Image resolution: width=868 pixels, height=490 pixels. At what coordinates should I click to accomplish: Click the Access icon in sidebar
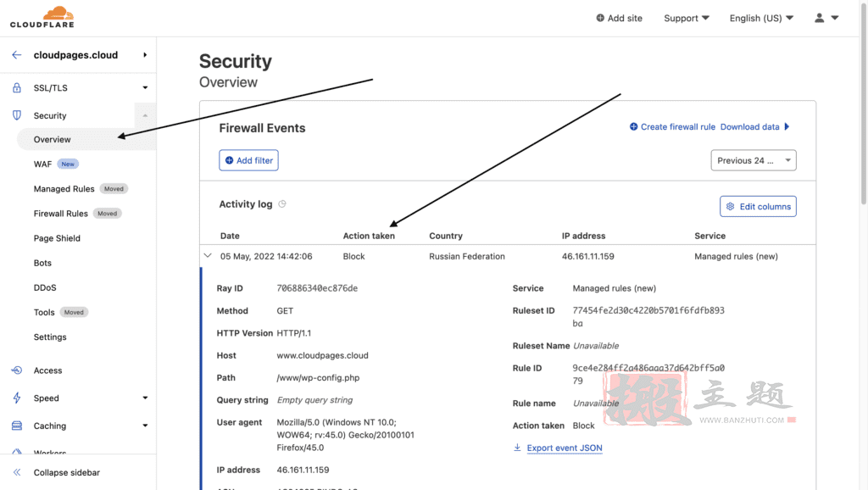(x=17, y=370)
